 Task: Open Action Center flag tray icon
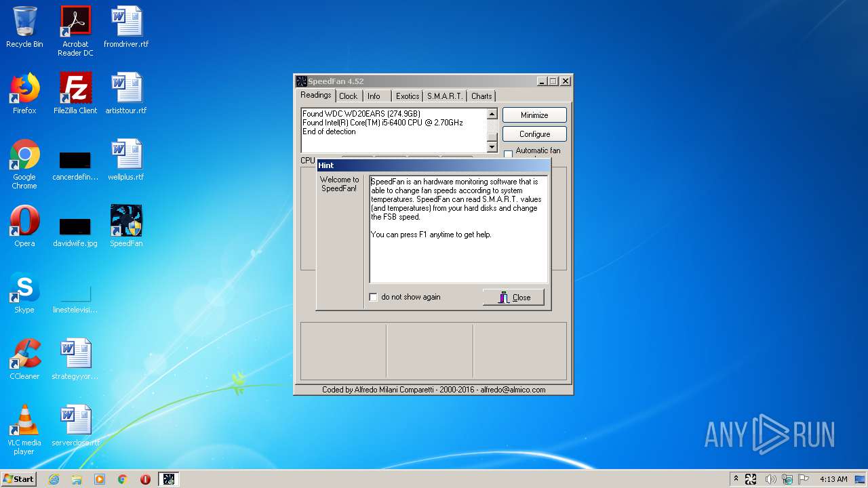804,479
